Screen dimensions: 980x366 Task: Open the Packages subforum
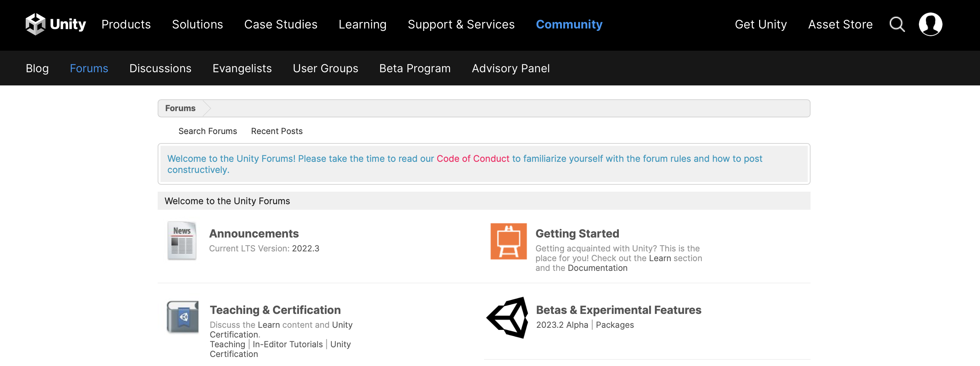615,325
